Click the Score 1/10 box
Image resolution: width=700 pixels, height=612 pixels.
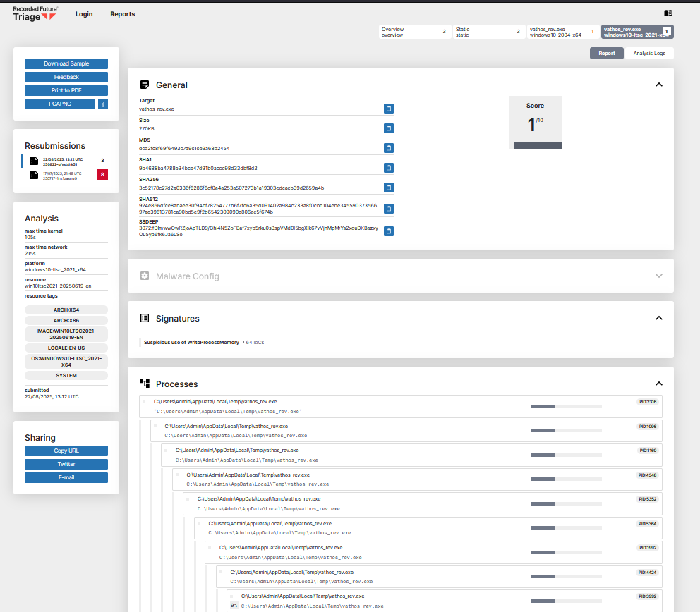pyautogui.click(x=536, y=122)
